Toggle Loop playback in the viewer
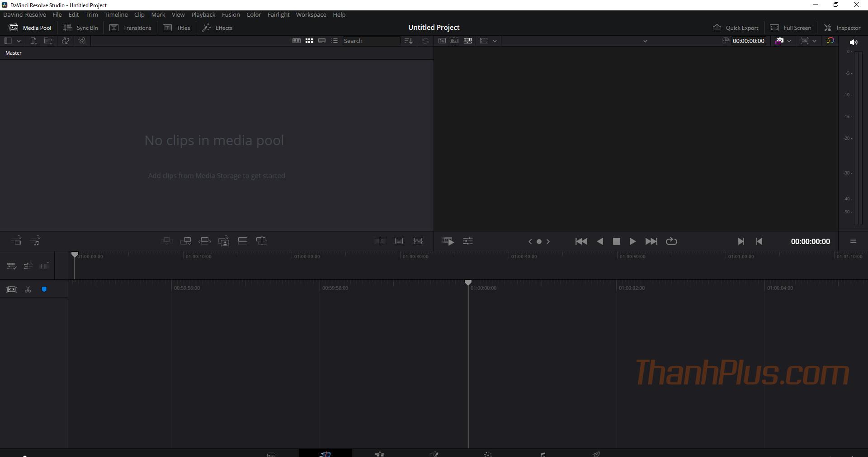The height and width of the screenshot is (457, 868). click(671, 241)
